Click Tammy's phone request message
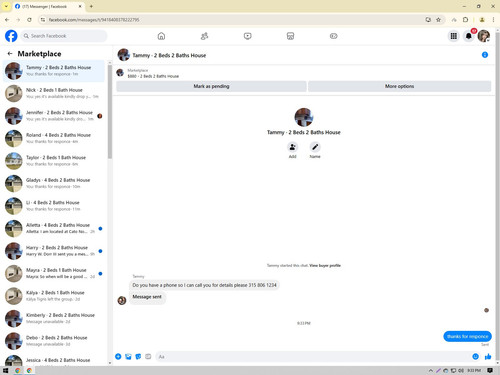This screenshot has height=375, width=500. [x=204, y=285]
